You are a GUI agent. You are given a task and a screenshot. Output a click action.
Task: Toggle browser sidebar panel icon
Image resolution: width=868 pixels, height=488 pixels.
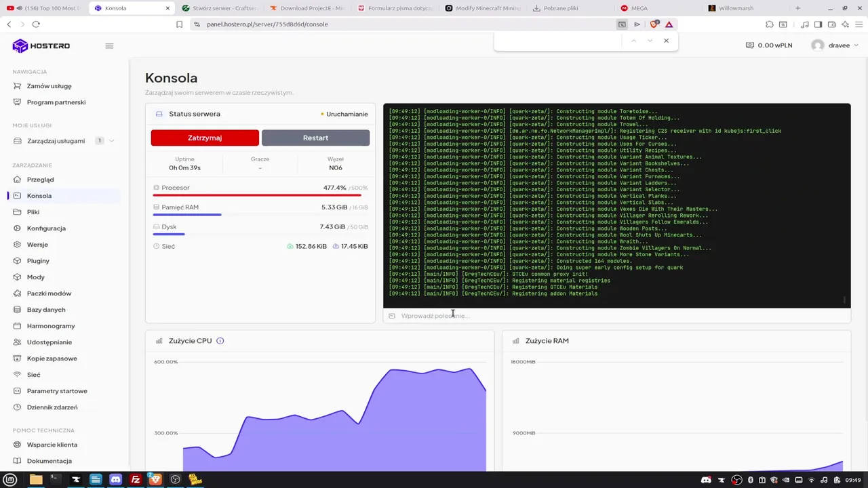(x=818, y=24)
